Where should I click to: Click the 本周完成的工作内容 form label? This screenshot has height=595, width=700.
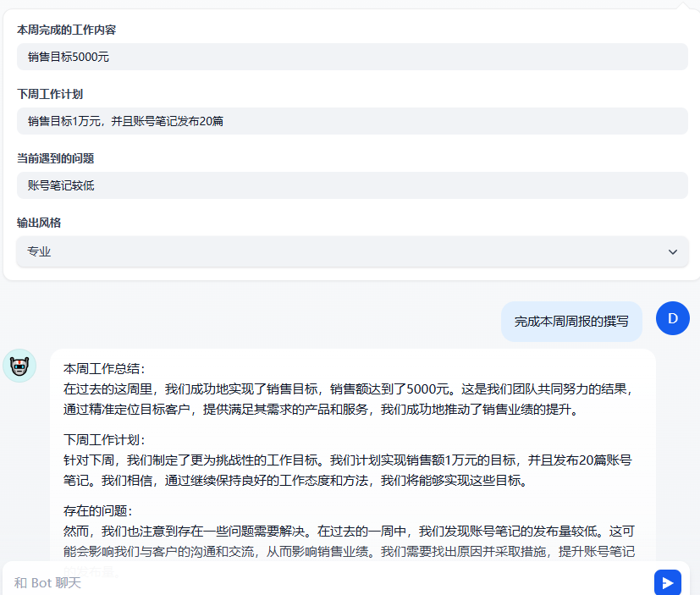click(66, 30)
